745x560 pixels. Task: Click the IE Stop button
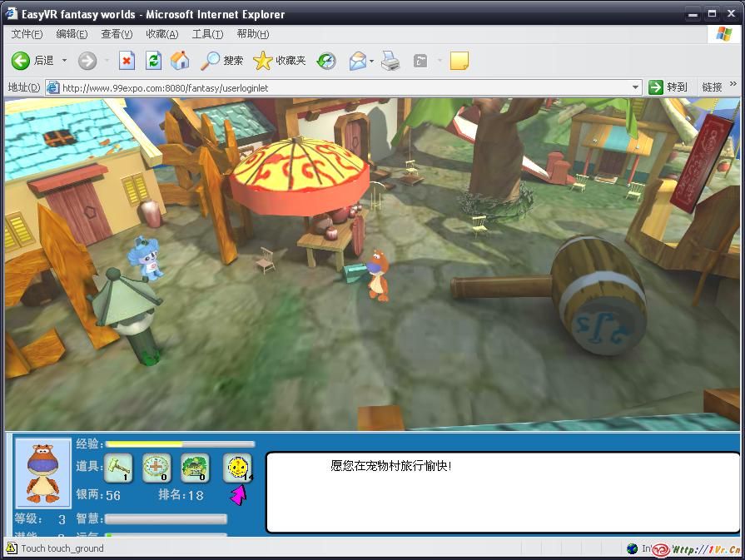(127, 61)
